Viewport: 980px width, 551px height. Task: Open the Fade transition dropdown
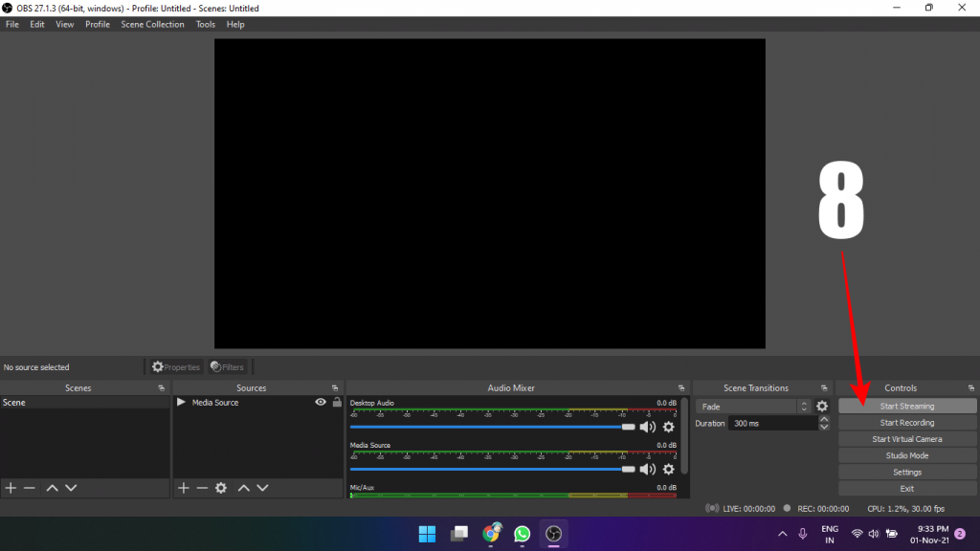(753, 407)
